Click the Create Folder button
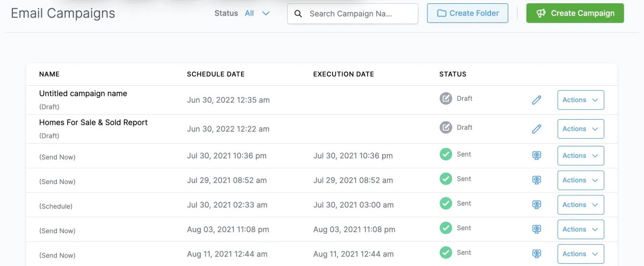The height and width of the screenshot is (266, 644). 467,13
